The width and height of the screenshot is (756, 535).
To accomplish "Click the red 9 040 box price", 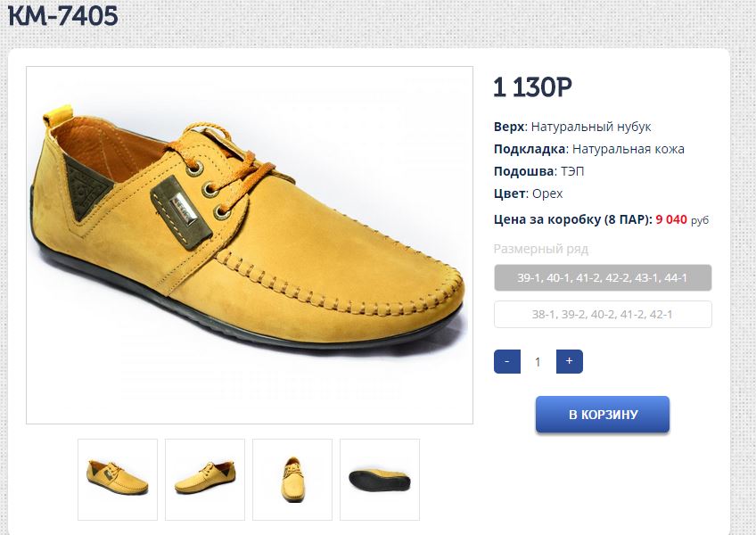I will (671, 218).
